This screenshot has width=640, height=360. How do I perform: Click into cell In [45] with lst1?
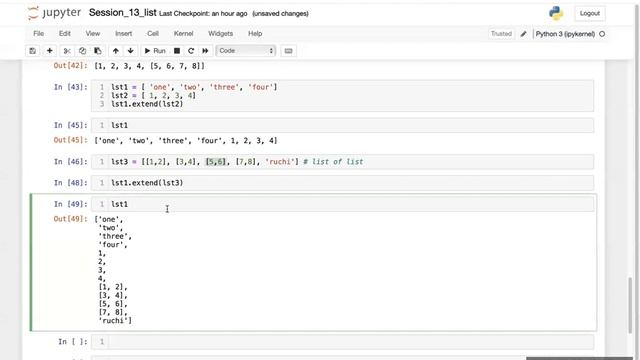point(342,125)
